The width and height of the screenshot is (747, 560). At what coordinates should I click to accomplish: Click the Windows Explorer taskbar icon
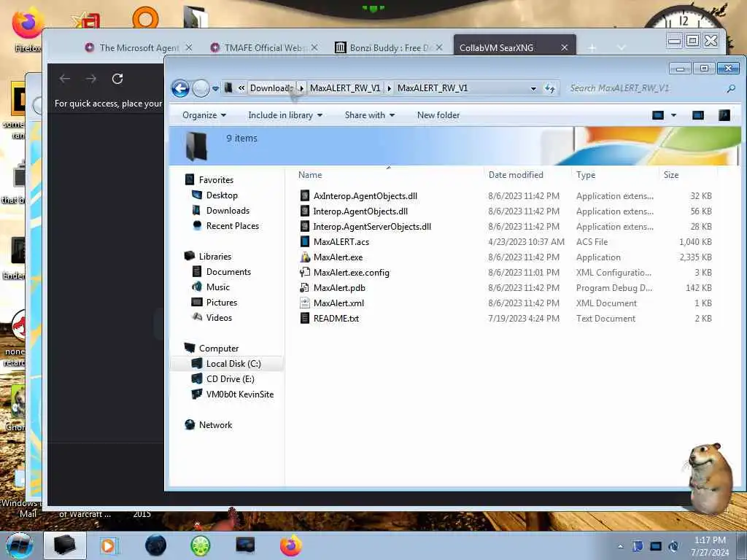click(x=65, y=545)
